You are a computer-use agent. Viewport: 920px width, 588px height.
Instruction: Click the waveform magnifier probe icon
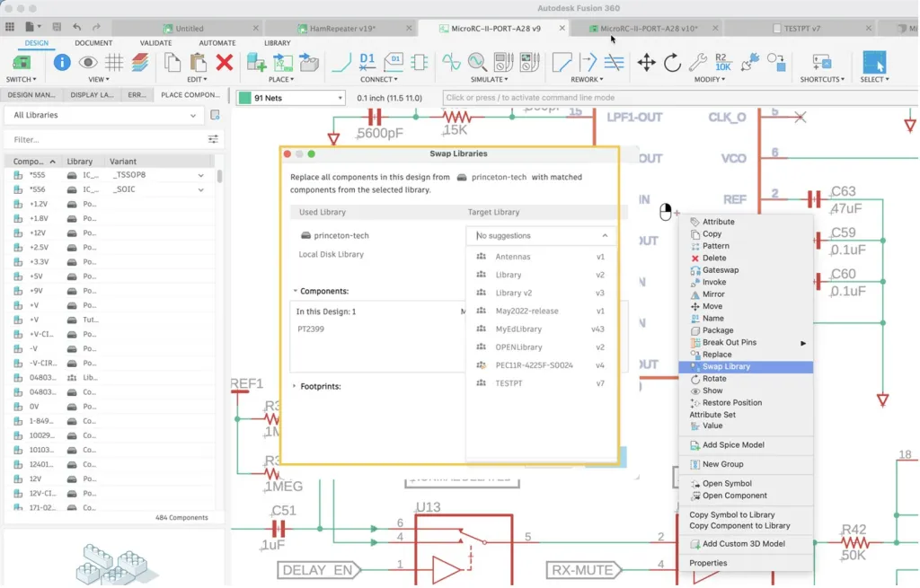pyautogui.click(x=478, y=62)
